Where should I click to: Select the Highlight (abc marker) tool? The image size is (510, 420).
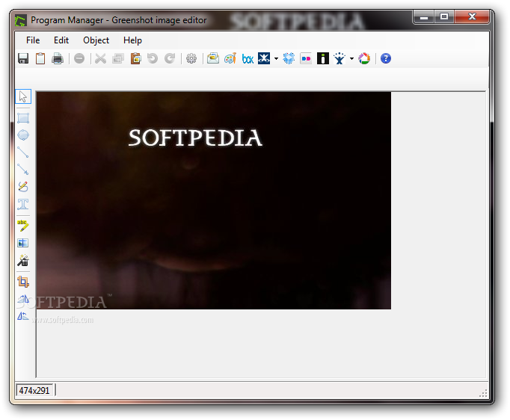(23, 226)
